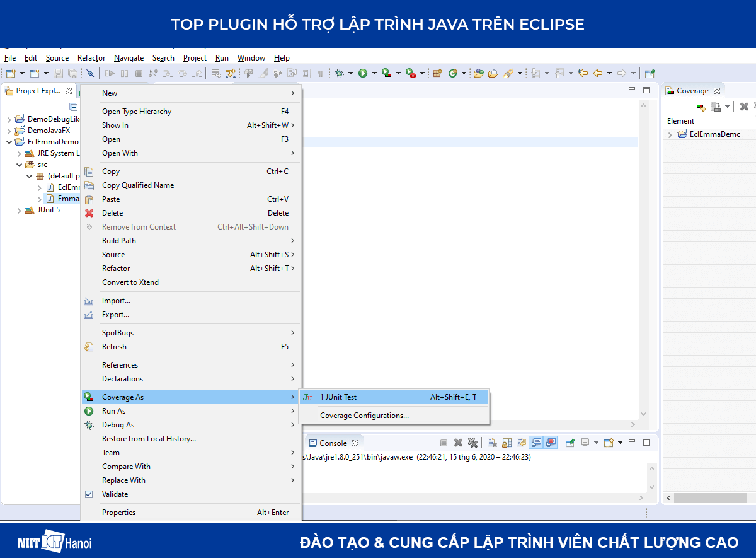
Task: Clear the Console using the Clear Console icon
Action: [491, 443]
